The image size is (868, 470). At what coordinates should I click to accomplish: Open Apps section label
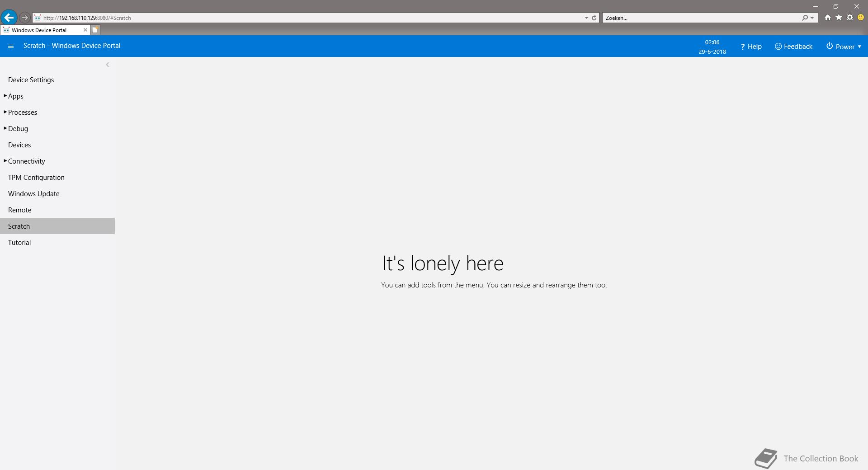coord(16,96)
